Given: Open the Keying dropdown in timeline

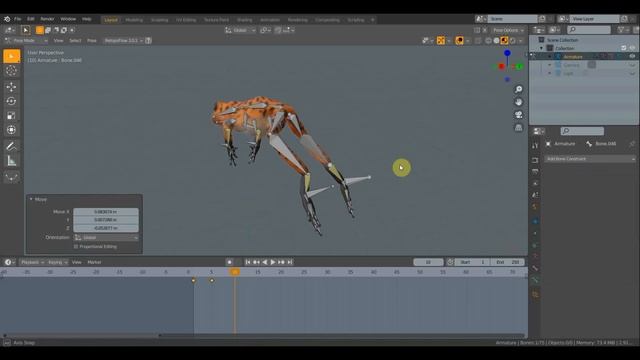Looking at the screenshot, I should click(58, 262).
